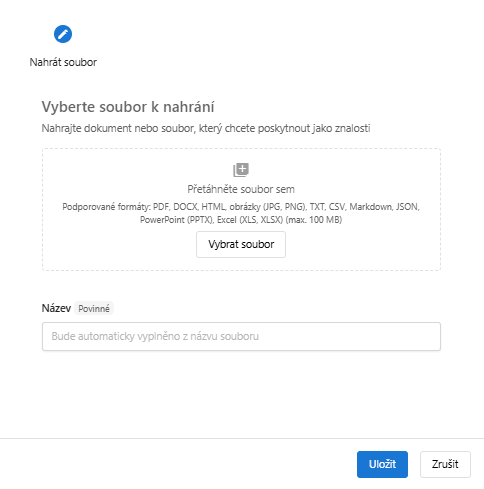Viewport: 484px width, 489px height.
Task: Click the Přetáhněte soubor sem text
Action: [x=241, y=189]
